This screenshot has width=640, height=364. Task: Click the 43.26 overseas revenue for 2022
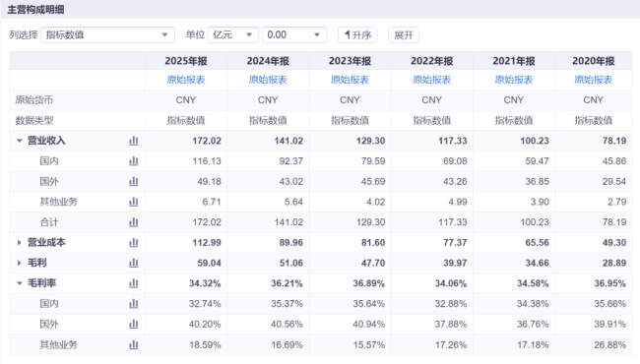click(x=455, y=181)
